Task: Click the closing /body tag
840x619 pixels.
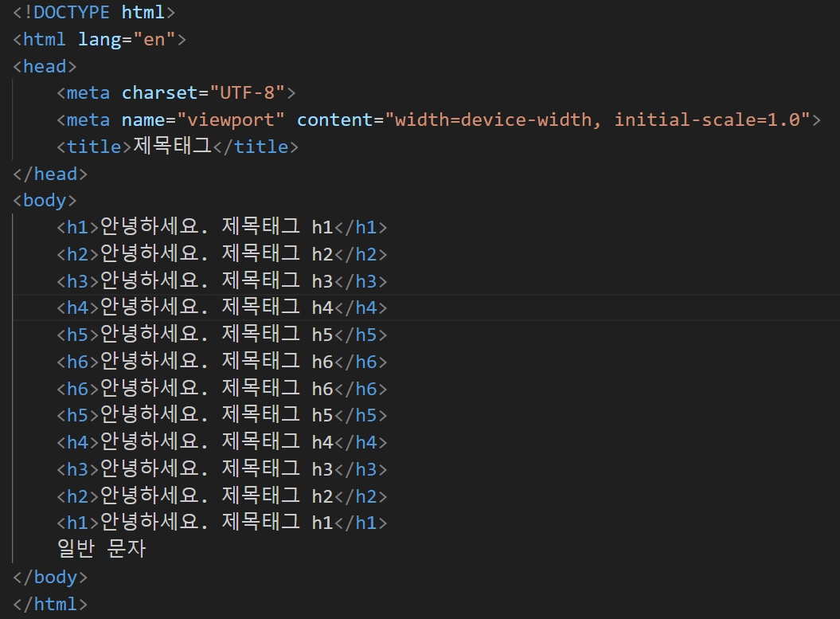Action: pos(50,577)
